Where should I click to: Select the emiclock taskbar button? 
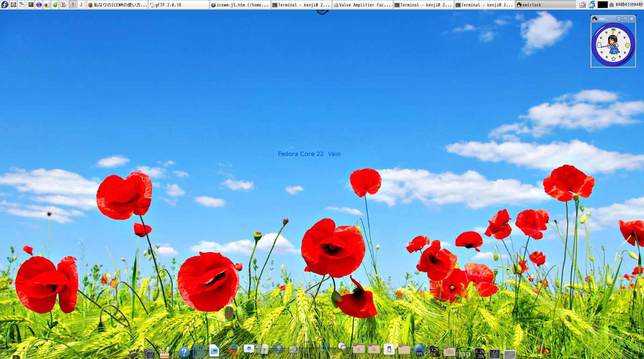(x=545, y=5)
